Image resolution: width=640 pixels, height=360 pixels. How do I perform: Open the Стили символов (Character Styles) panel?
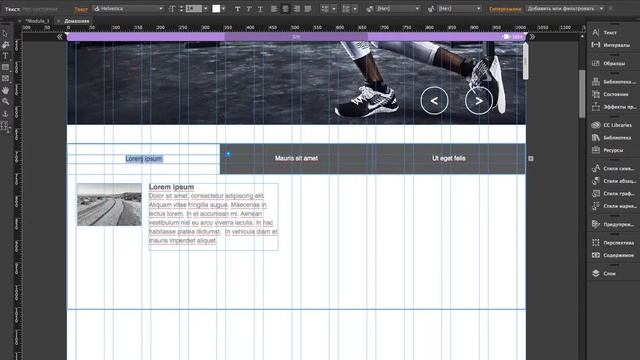click(613, 168)
